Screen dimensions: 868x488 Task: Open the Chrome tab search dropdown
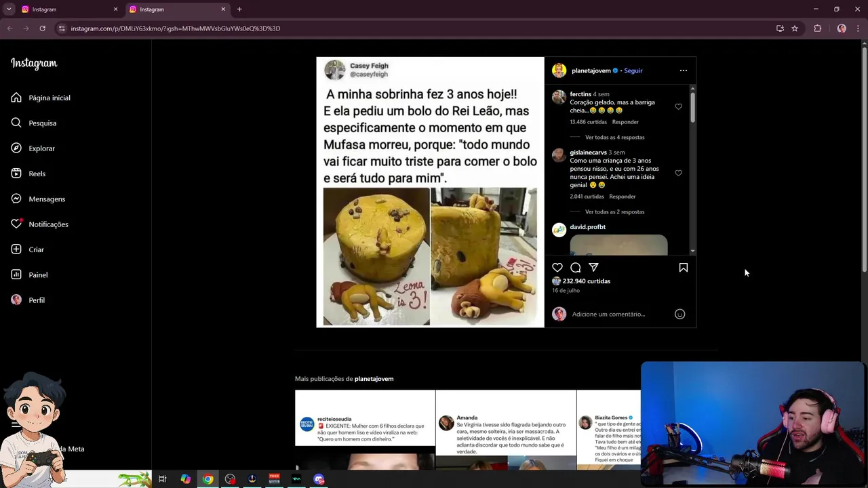pyautogui.click(x=9, y=9)
